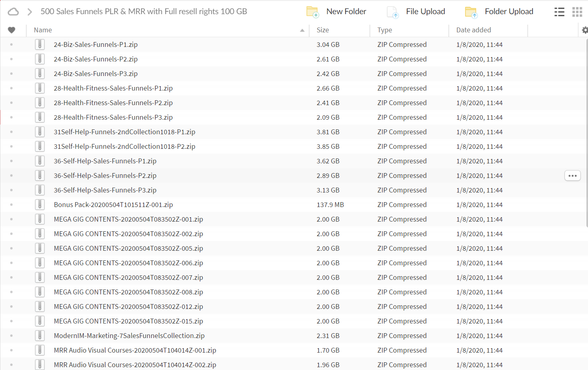Screen dimensions: 588x370
Task: Click zip icon of MEGA GIG CONTENTS 001
Action: [x=40, y=219]
